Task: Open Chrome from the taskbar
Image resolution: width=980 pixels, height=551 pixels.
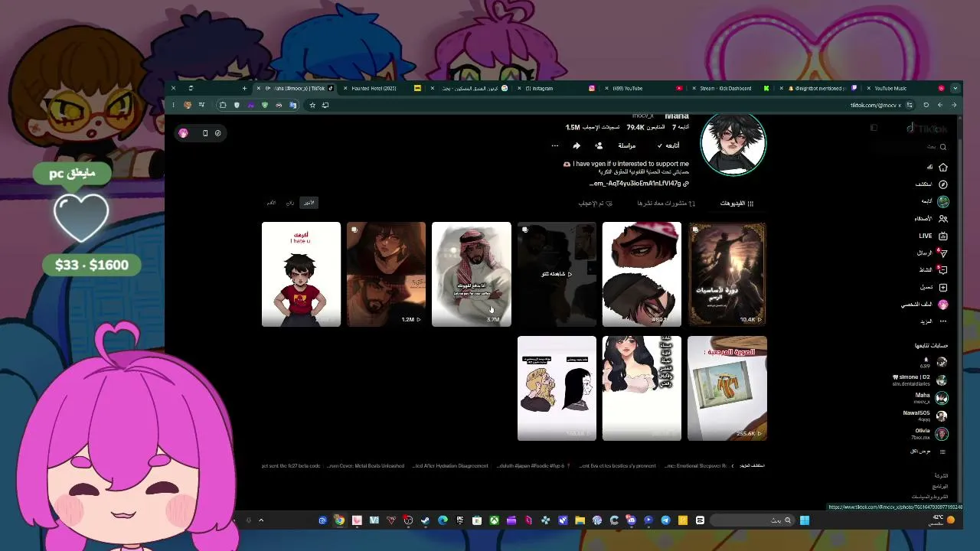Action: (x=339, y=520)
